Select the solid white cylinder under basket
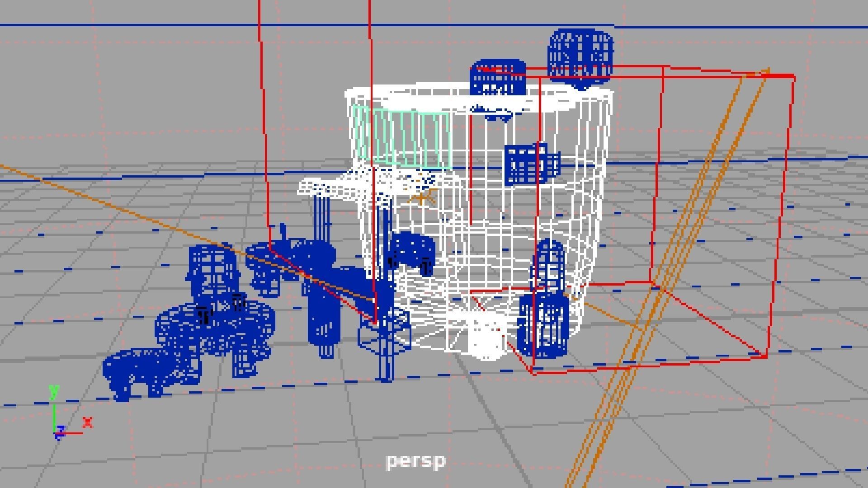The width and height of the screenshot is (868, 488). tap(486, 341)
